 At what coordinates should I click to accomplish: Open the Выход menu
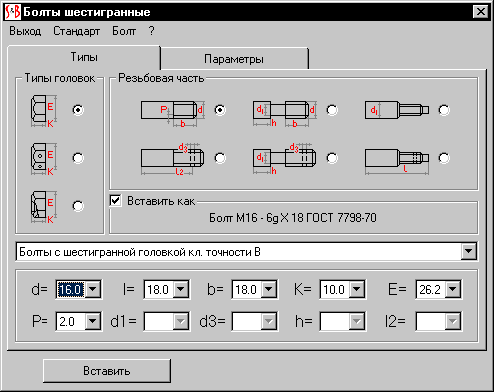point(25,31)
